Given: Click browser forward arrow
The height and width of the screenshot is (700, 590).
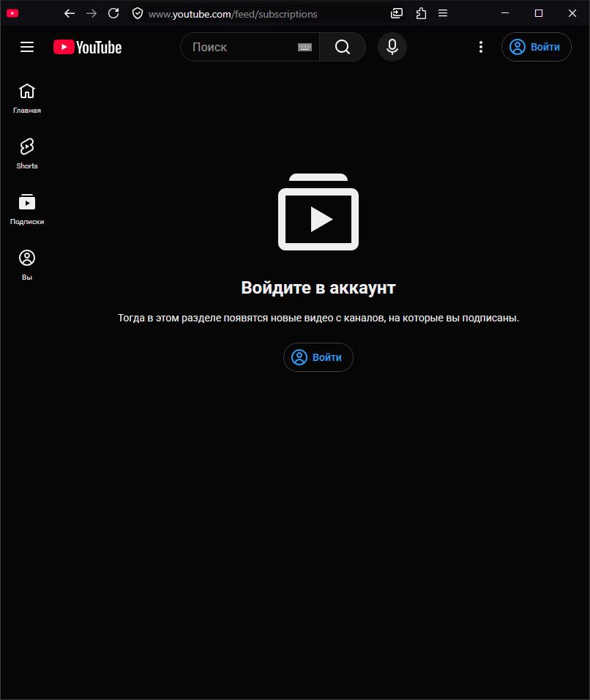Looking at the screenshot, I should tap(92, 13).
